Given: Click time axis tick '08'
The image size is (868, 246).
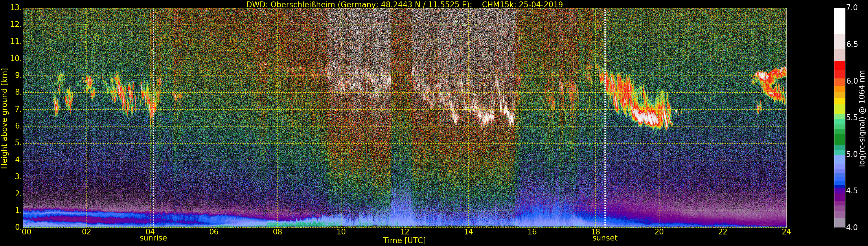Looking at the screenshot, I should [277, 232].
